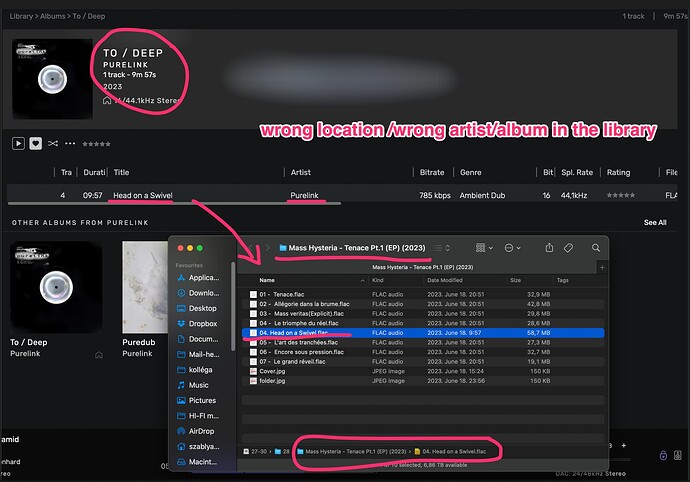
Task: Select file 04. Head on a Swivel.flac
Action: (422, 333)
